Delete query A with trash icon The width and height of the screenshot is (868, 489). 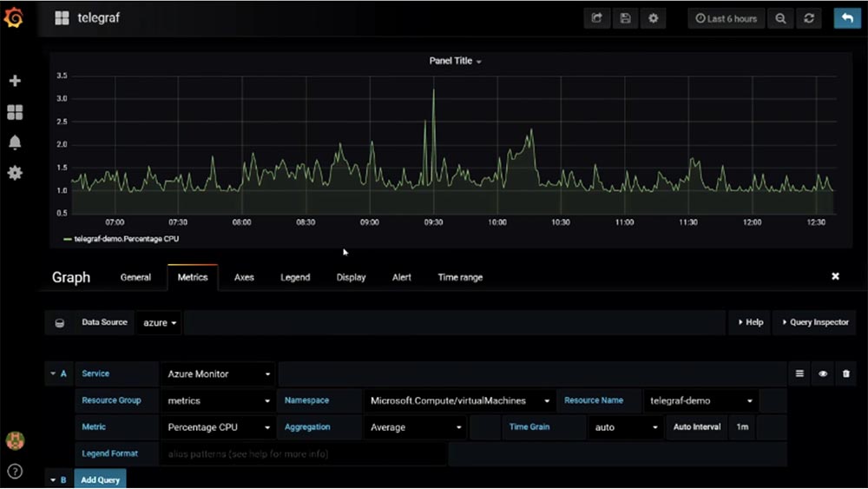pos(845,373)
